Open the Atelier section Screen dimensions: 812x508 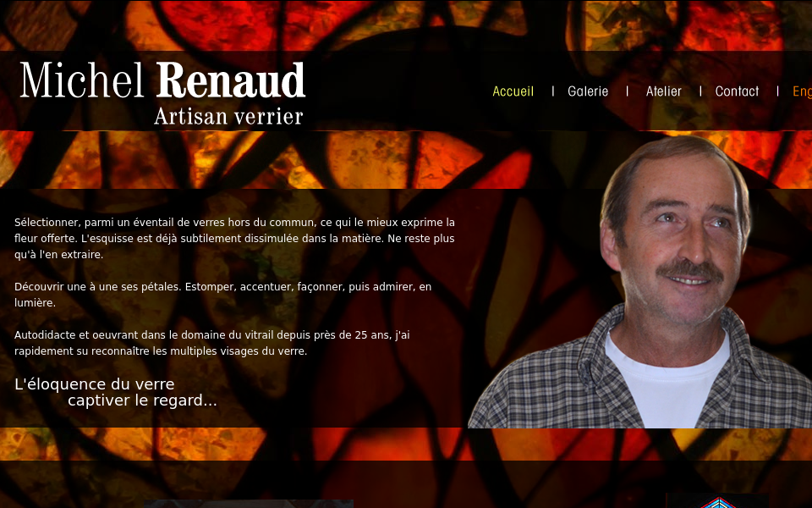(x=664, y=91)
